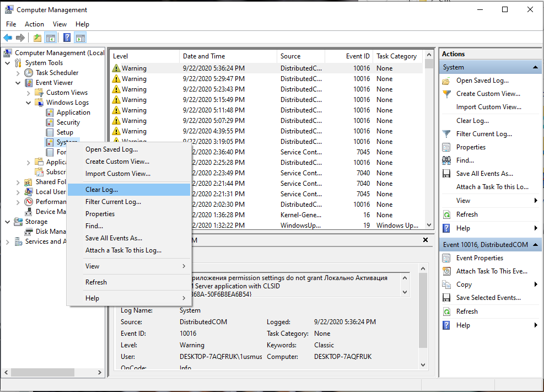The height and width of the screenshot is (392, 544).
Task: Collapse the System section in Actions pane
Action: pyautogui.click(x=535, y=67)
